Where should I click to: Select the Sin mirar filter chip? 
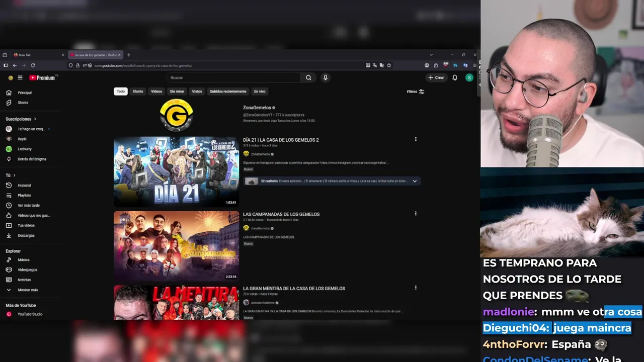pyautogui.click(x=177, y=92)
